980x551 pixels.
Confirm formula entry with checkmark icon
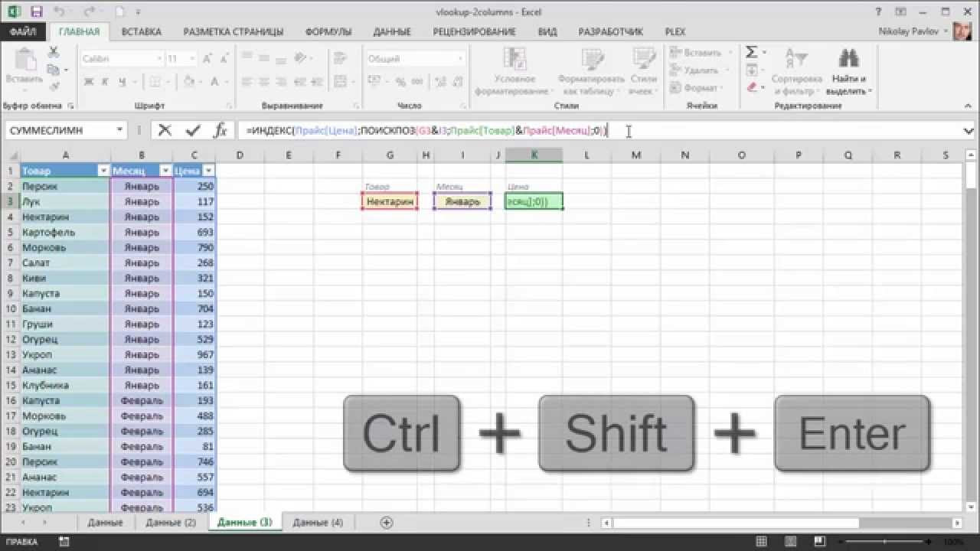click(193, 130)
